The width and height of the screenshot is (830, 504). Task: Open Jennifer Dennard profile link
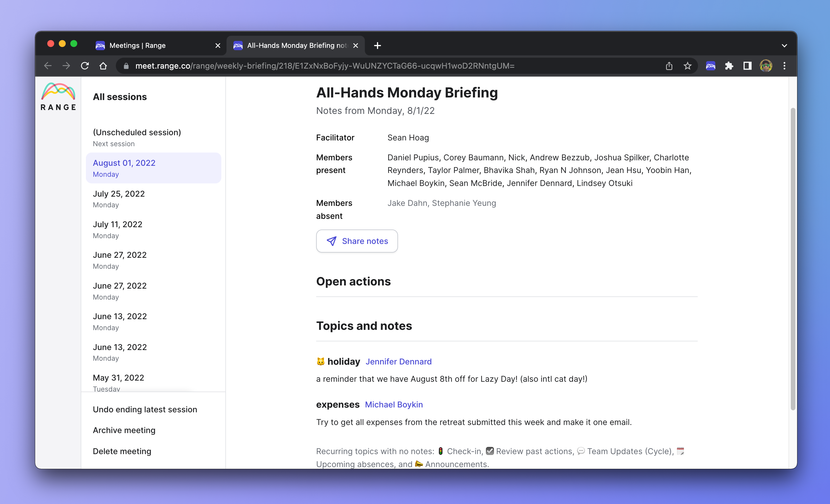click(399, 362)
